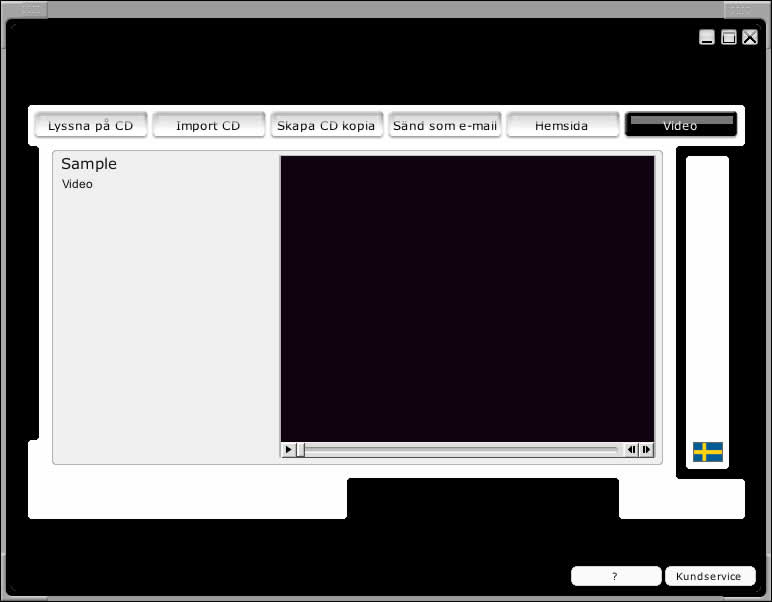The height and width of the screenshot is (602, 772).
Task: Play the sample video
Action: tap(289, 450)
